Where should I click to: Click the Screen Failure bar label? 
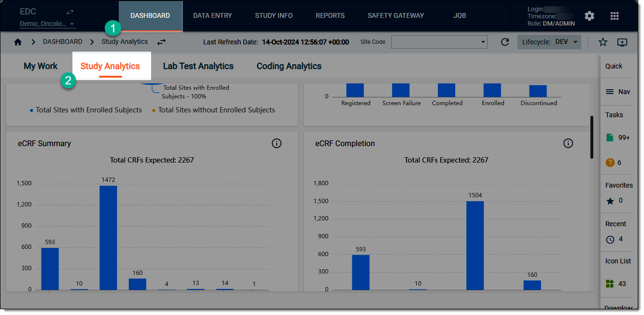coord(402,103)
